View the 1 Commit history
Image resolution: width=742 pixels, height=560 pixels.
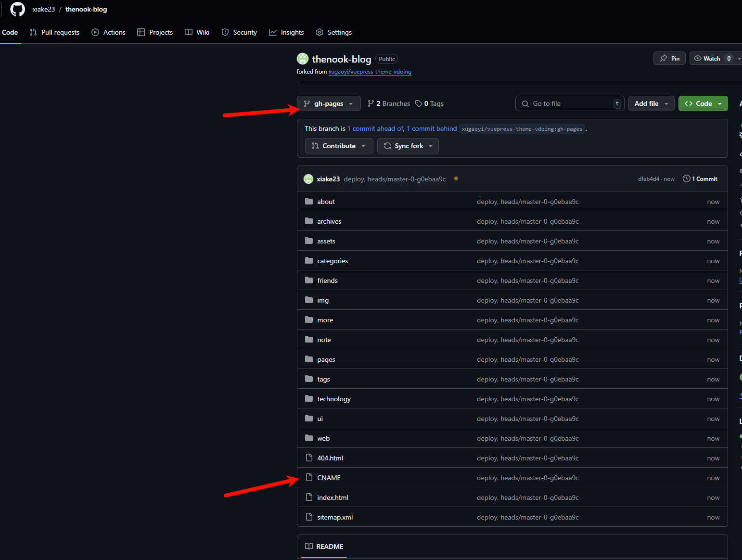click(x=700, y=178)
